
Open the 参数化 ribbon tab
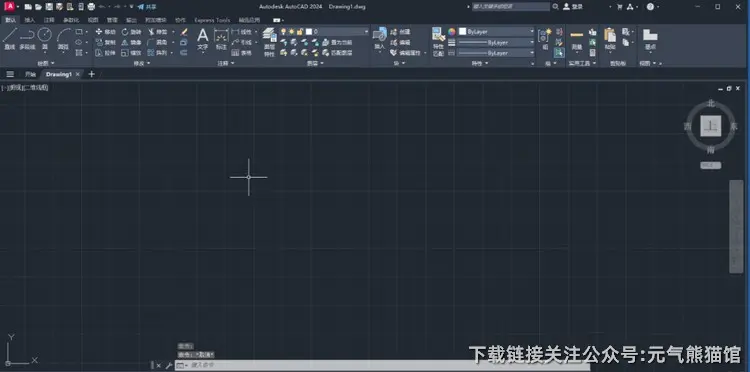[x=71, y=20]
